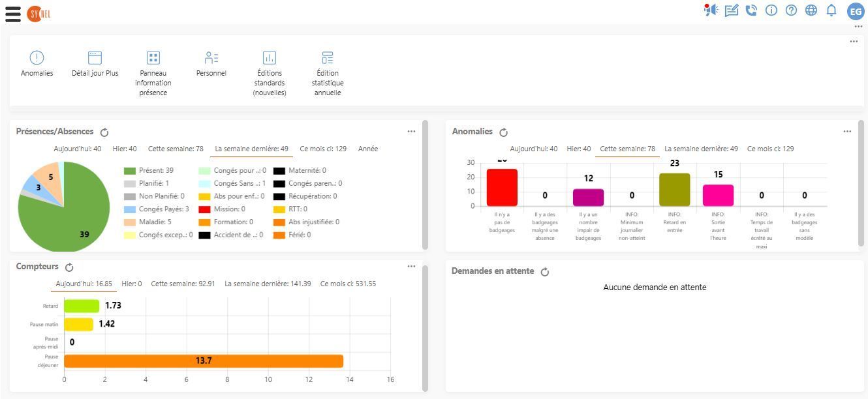Viewport: 868px width, 399px height.
Task: Open Détail jour Plus shortcut
Action: coord(95,58)
